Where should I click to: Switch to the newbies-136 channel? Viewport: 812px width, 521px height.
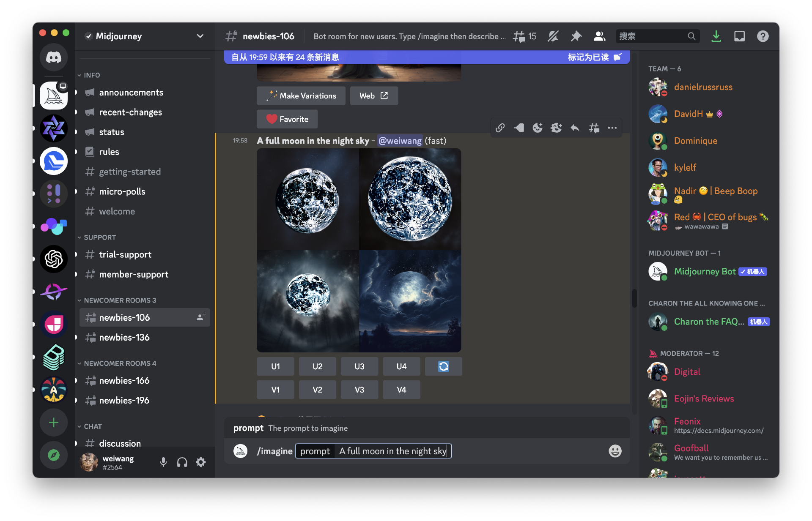[x=124, y=337]
